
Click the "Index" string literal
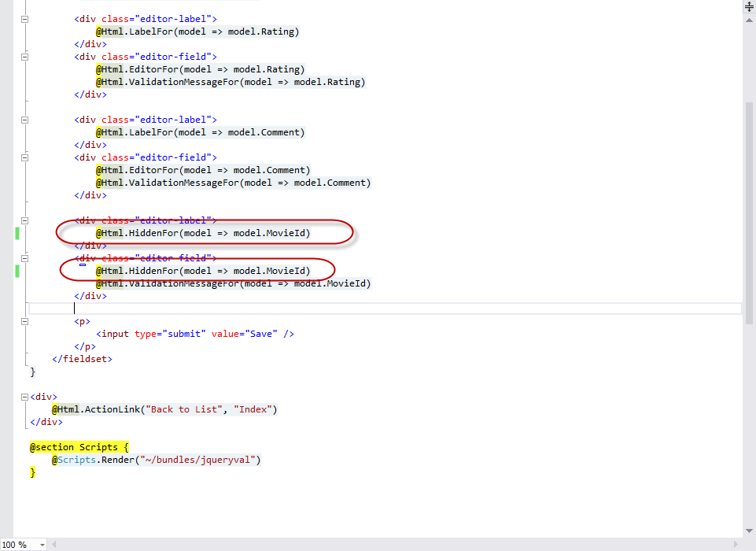pyautogui.click(x=253, y=409)
